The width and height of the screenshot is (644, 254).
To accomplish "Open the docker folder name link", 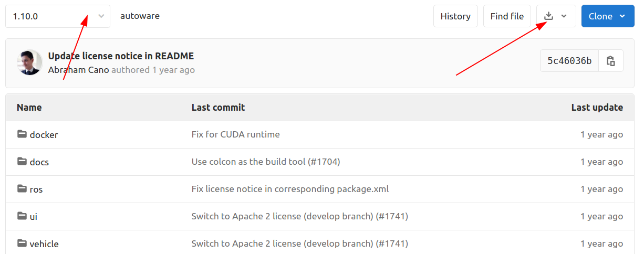I will [x=44, y=135].
